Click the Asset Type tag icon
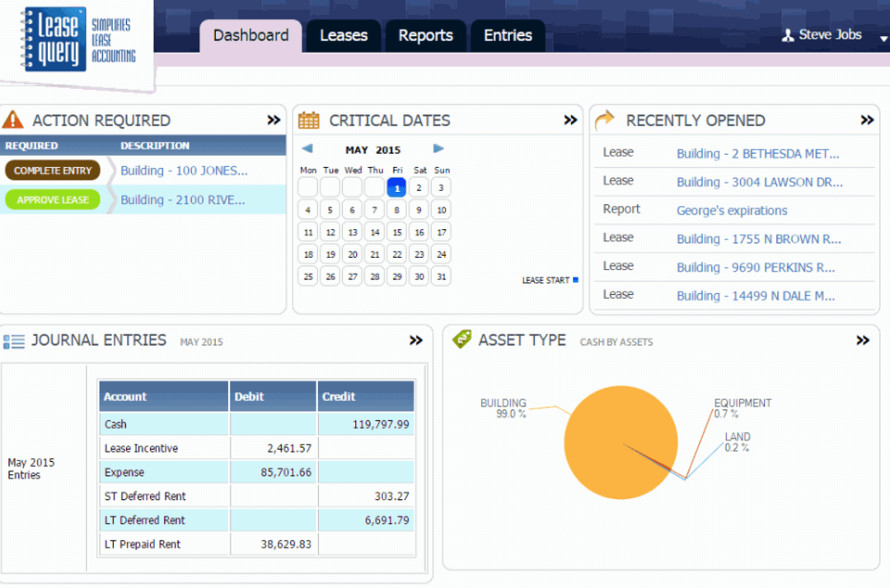The height and width of the screenshot is (588, 890). point(461,339)
